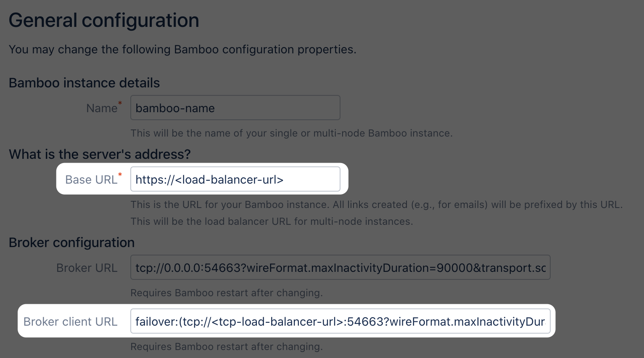The image size is (644, 358).
Task: Click the "Broker client URL" label
Action: pyautogui.click(x=70, y=322)
